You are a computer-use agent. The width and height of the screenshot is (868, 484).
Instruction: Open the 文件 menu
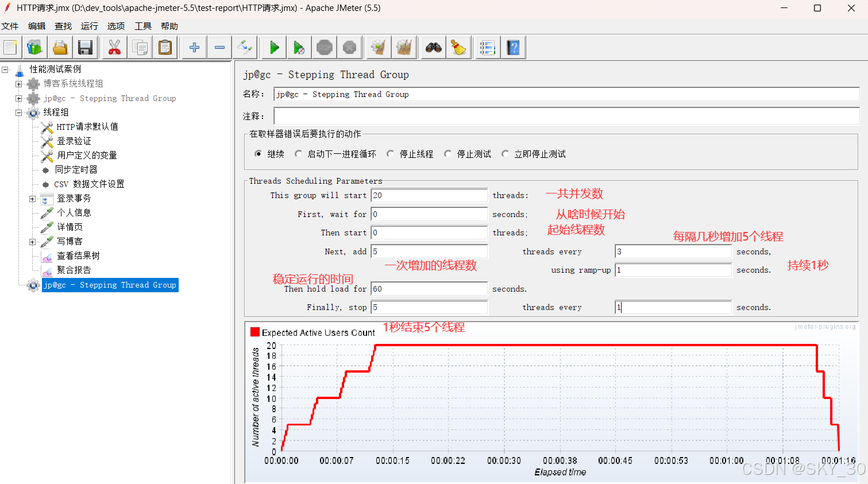tap(10, 26)
